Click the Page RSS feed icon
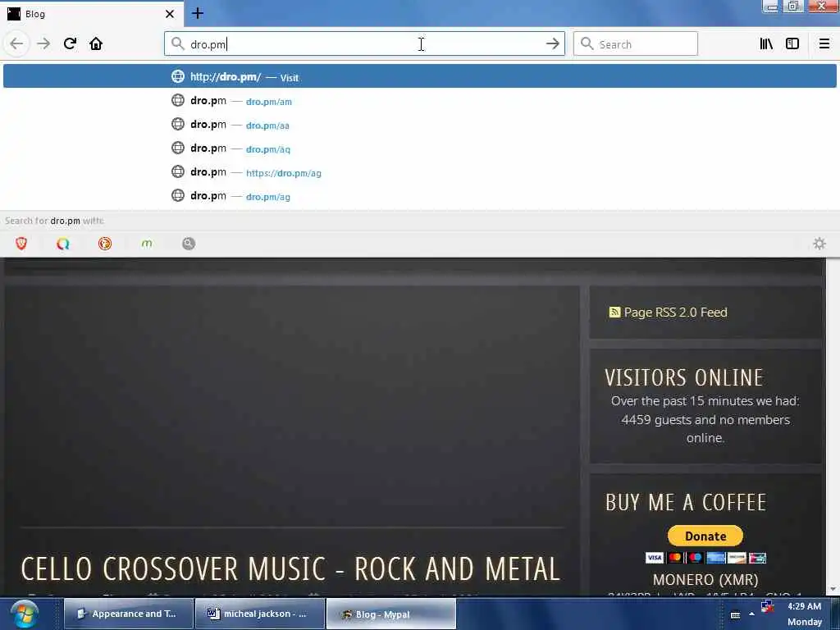This screenshot has height=630, width=840. coord(614,312)
